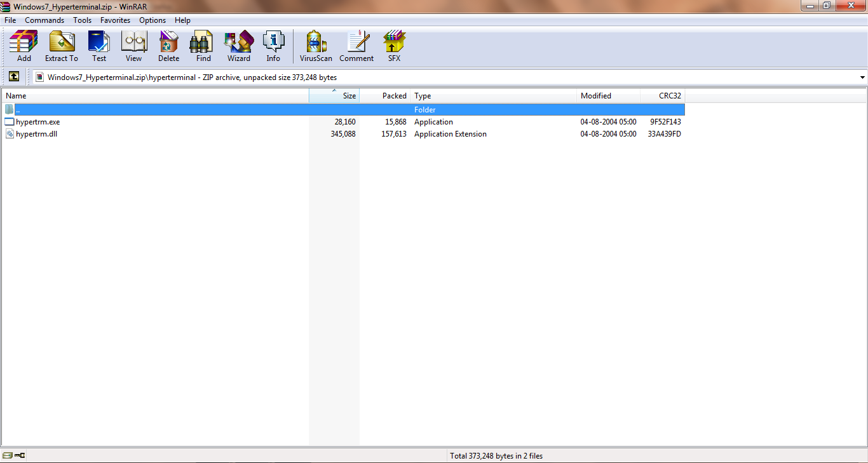Click the key password icon in status bar
Viewport: 868px width, 463px height.
(20, 455)
